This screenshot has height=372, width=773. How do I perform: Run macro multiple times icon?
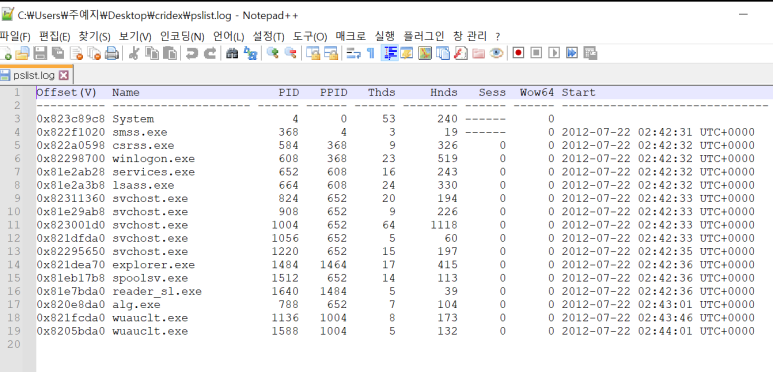point(572,53)
